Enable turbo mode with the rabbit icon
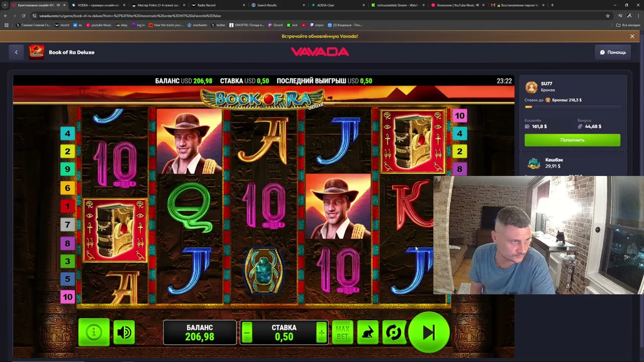 tap(368, 332)
